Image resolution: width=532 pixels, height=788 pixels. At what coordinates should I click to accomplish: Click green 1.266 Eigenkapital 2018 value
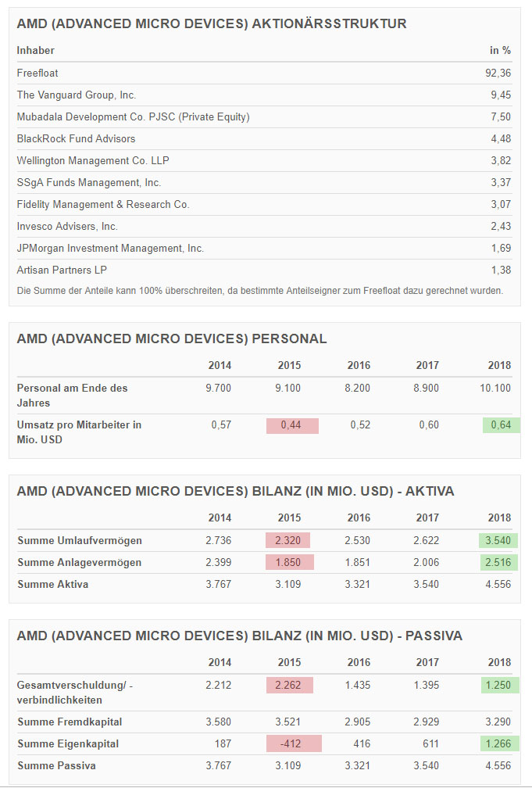coord(498,743)
